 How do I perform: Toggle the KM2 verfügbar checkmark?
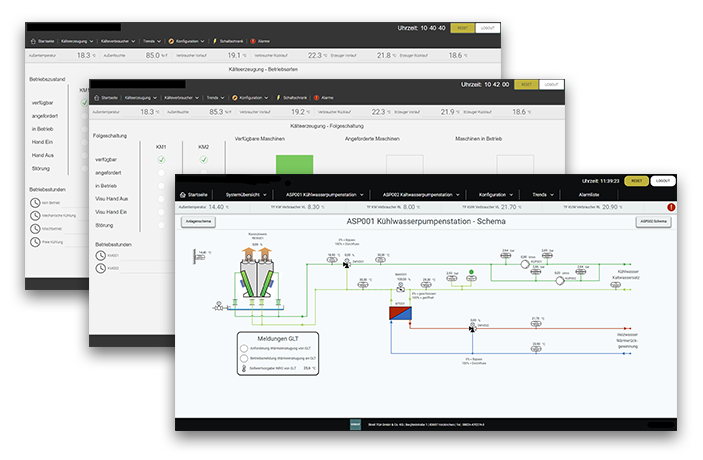[203, 160]
